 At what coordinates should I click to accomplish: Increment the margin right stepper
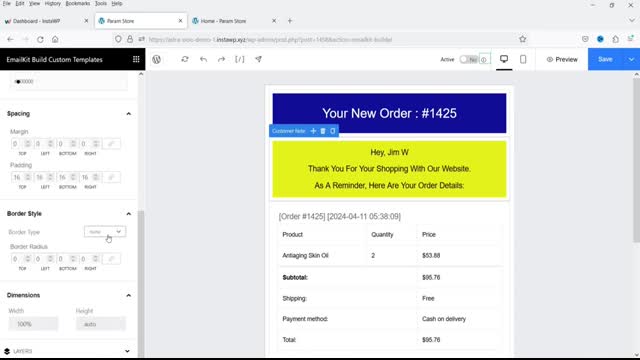point(96,142)
